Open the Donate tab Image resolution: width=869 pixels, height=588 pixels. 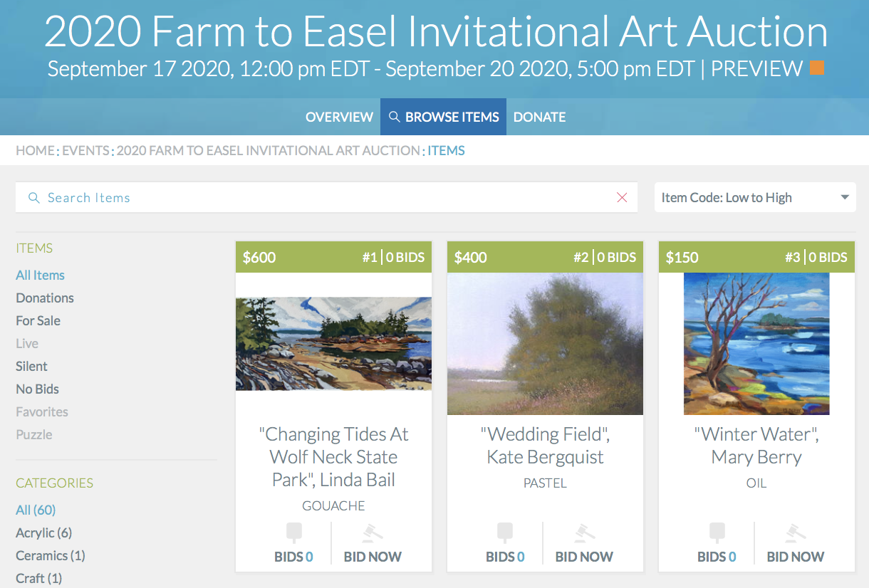[539, 117]
